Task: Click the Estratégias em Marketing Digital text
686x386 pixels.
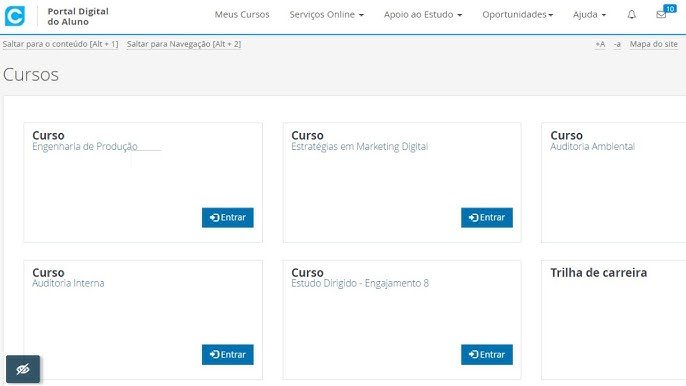Action: tap(360, 147)
